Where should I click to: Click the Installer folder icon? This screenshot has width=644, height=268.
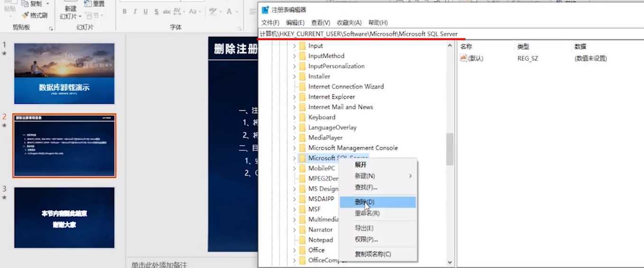302,76
